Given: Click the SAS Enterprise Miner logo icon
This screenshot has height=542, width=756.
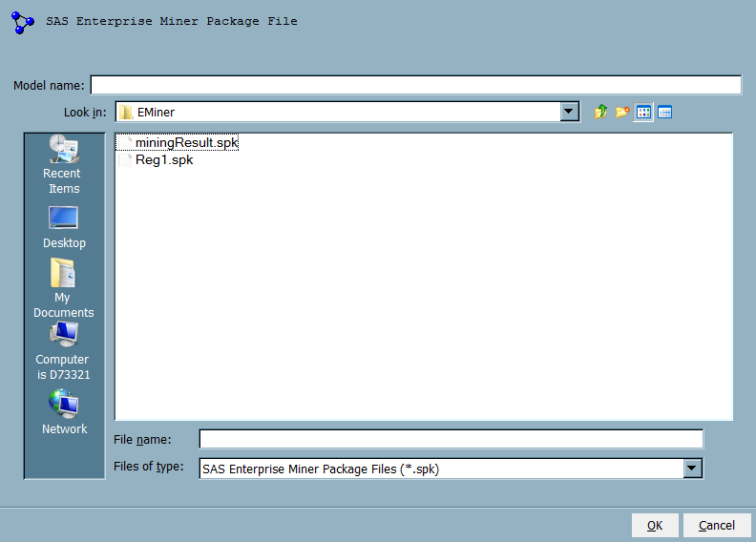Looking at the screenshot, I should tap(23, 23).
